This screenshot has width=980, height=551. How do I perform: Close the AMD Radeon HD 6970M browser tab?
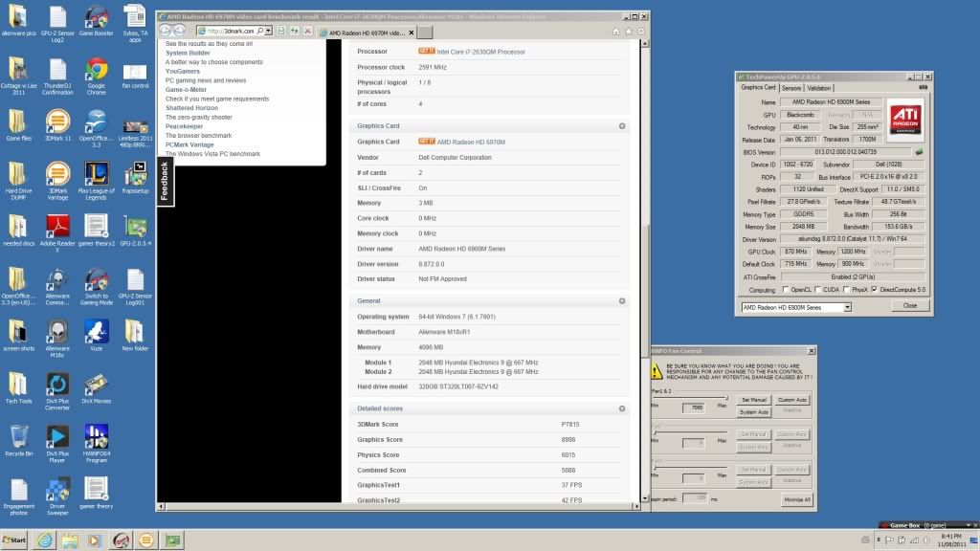point(411,33)
